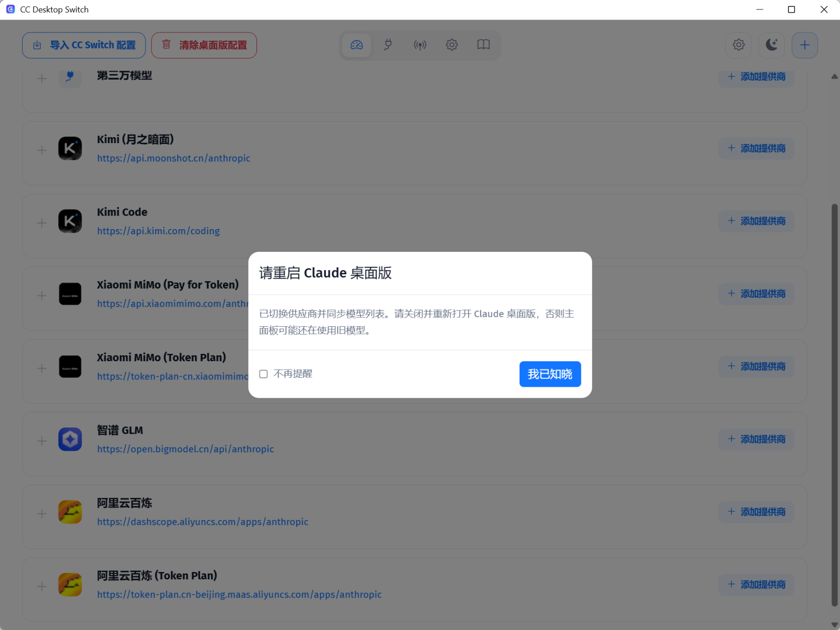Image resolution: width=840 pixels, height=630 pixels.
Task: Click scrollbar down arrow
Action: click(834, 625)
